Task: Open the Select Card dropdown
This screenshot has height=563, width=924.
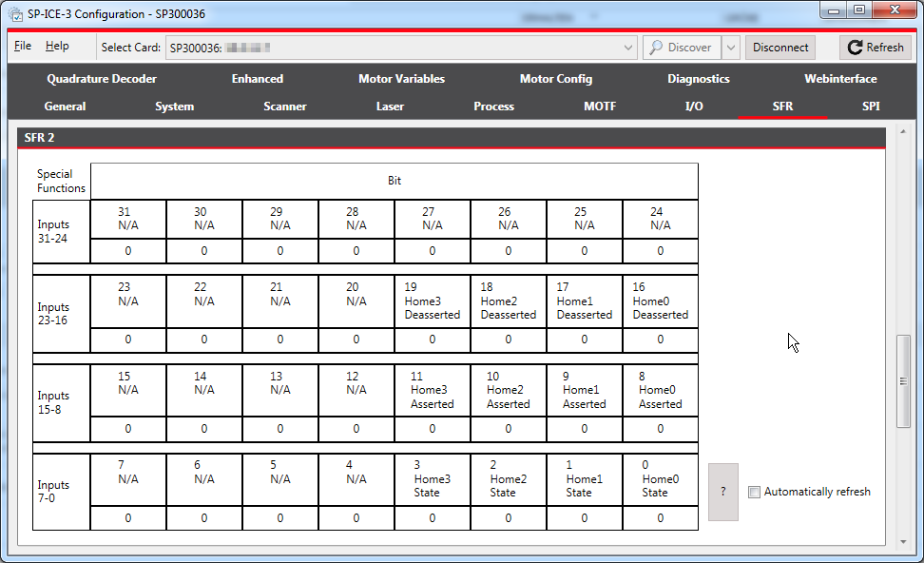Action: pos(627,47)
